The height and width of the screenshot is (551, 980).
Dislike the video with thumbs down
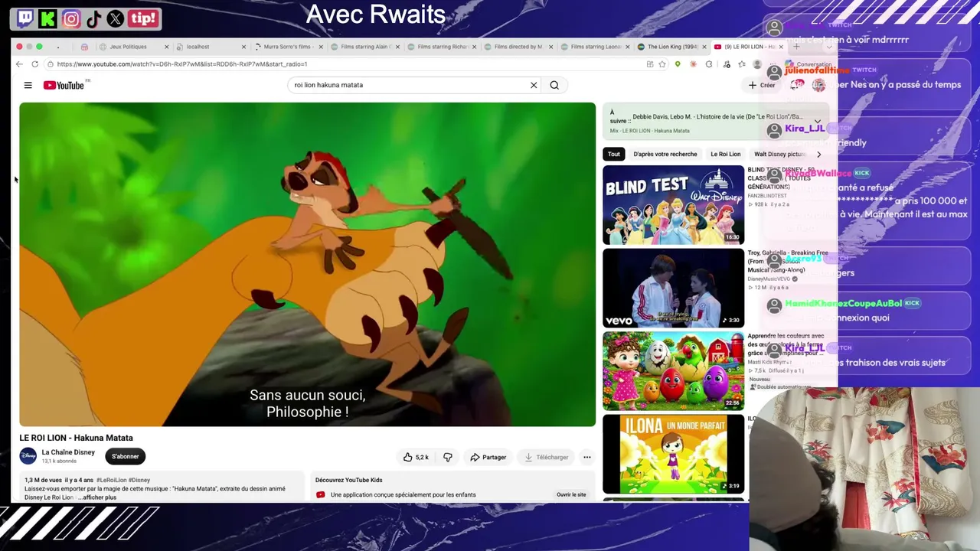[448, 457]
